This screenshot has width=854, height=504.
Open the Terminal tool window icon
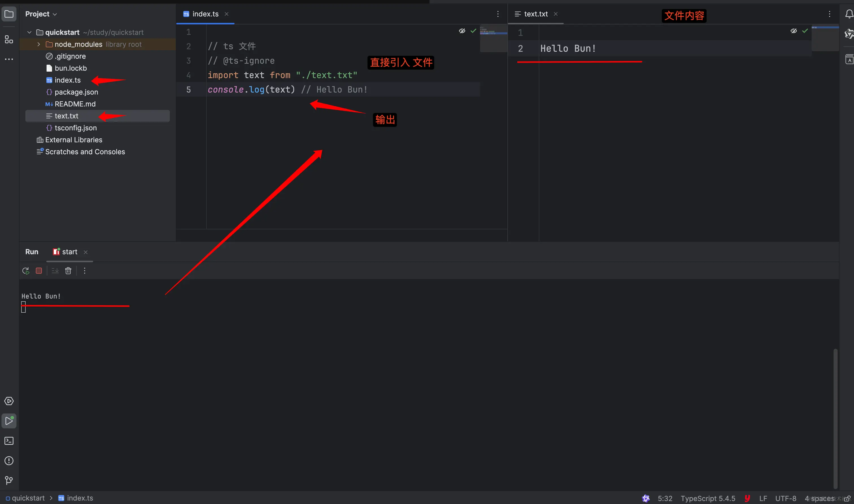coord(9,441)
